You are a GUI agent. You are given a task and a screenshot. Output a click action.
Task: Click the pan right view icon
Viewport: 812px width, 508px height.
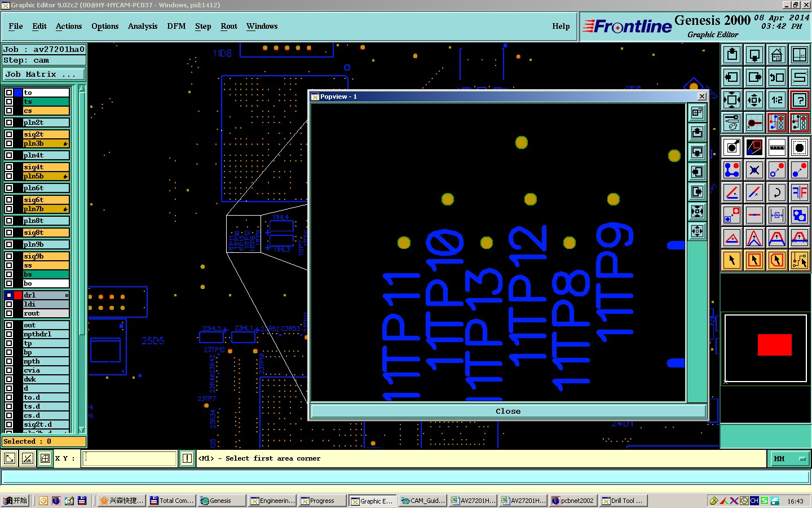pos(754,77)
